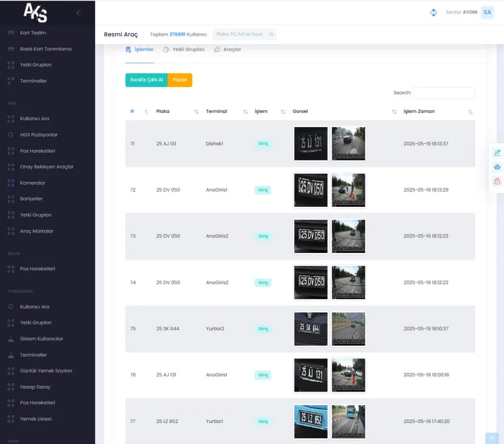Click the AKS logo
This screenshot has width=504, height=444.
35,13
